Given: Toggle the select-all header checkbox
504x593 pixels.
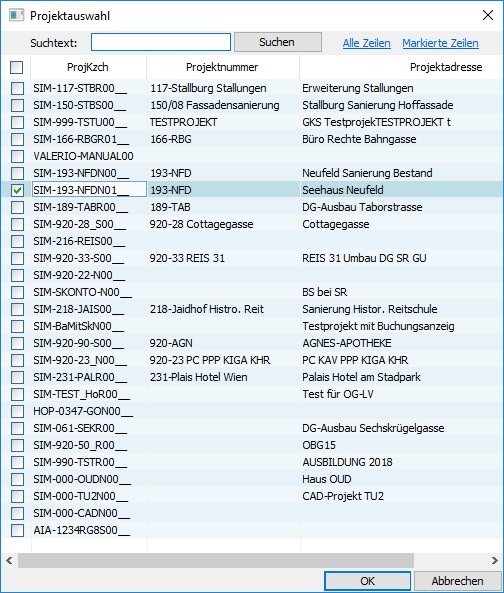Looking at the screenshot, I should point(17,67).
